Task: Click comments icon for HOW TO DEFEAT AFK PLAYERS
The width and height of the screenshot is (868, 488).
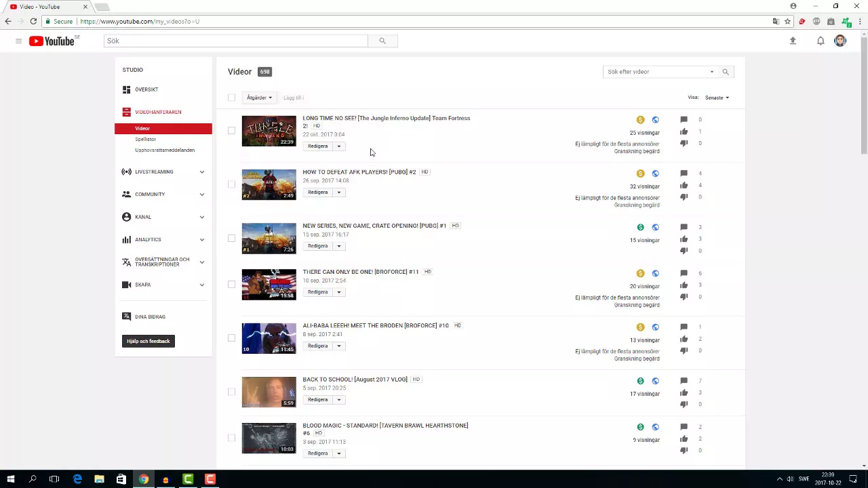Action: (x=684, y=174)
